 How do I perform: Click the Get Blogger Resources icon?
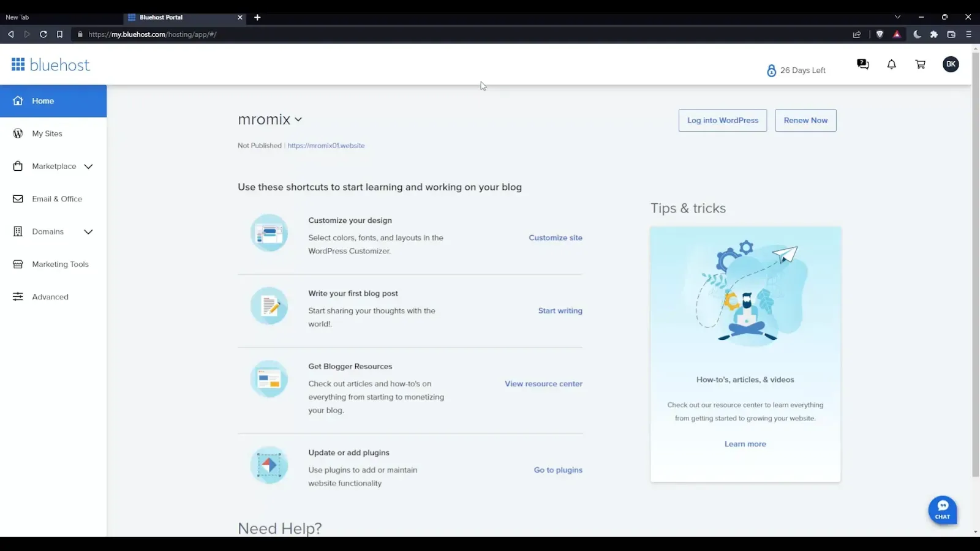point(269,379)
